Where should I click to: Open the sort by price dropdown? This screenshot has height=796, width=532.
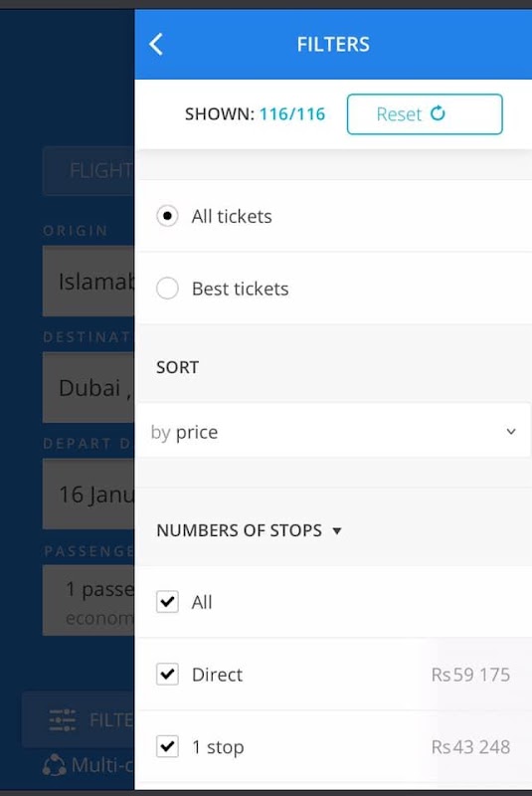(333, 432)
